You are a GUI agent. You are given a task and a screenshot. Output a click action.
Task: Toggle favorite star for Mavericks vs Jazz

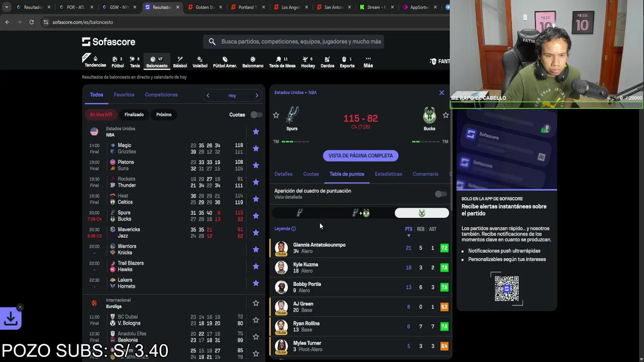(x=256, y=233)
